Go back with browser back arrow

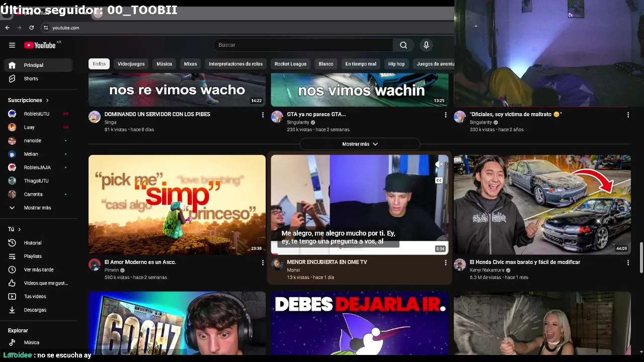[x=7, y=28]
